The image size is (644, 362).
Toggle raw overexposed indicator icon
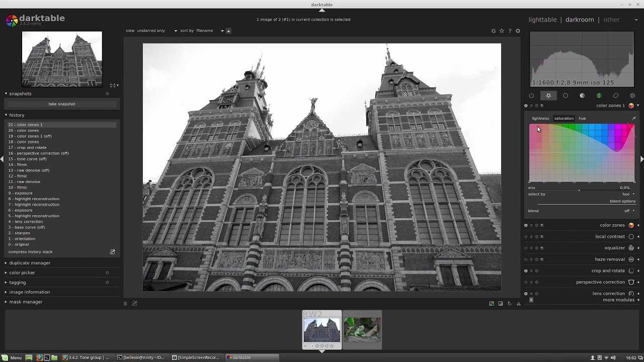[x=492, y=304]
